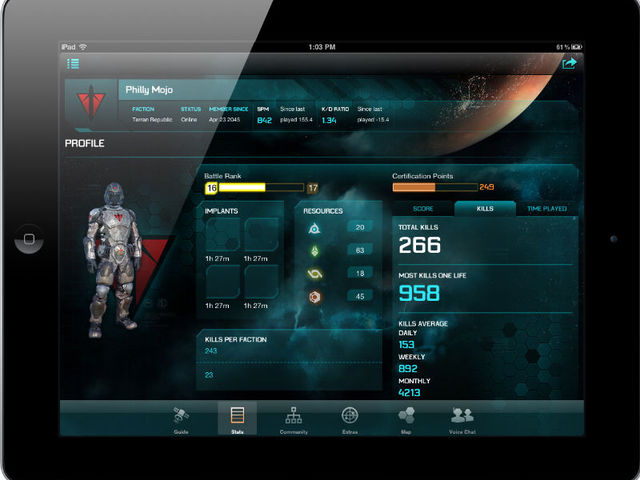Image resolution: width=640 pixels, height=480 pixels.
Task: Tap the Wi-Fi status icon
Action: [83, 47]
